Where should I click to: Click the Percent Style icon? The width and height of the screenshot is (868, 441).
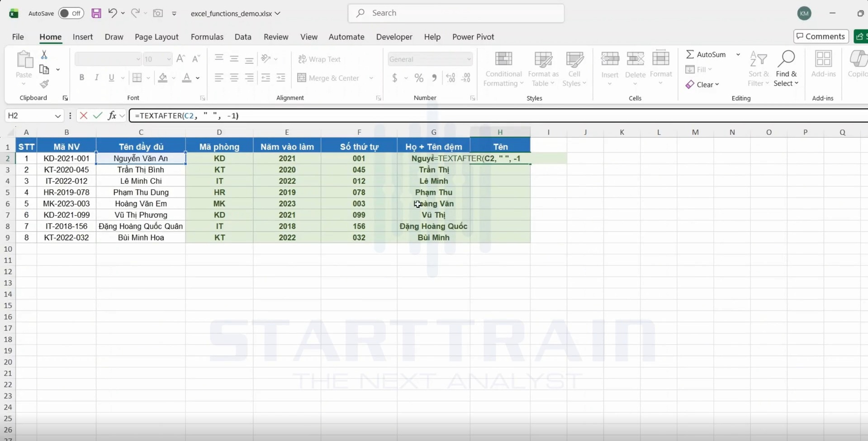pyautogui.click(x=419, y=78)
